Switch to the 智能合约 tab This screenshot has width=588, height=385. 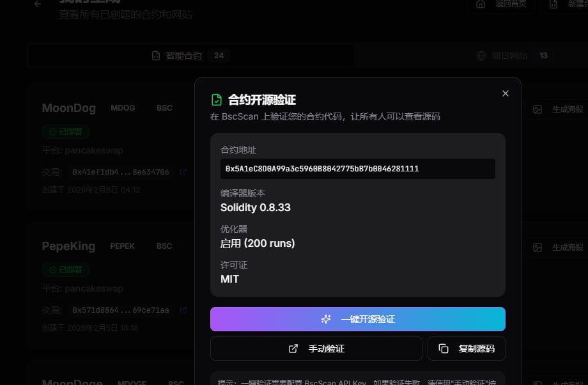click(185, 55)
